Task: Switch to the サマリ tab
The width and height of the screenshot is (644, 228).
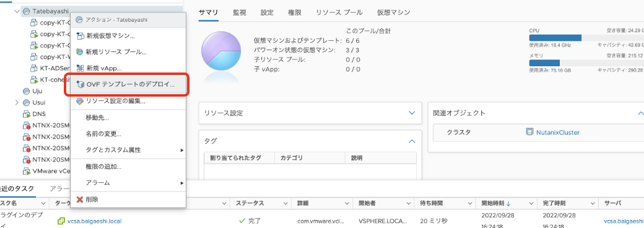Action: (208, 12)
